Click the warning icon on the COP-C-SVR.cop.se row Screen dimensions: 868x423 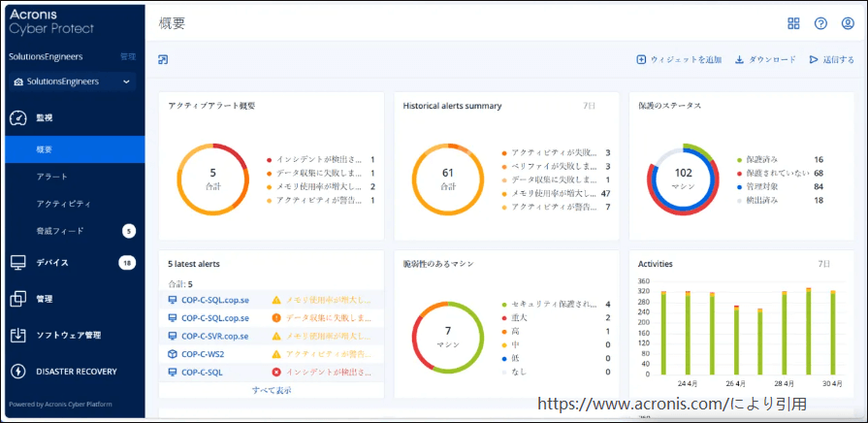276,336
